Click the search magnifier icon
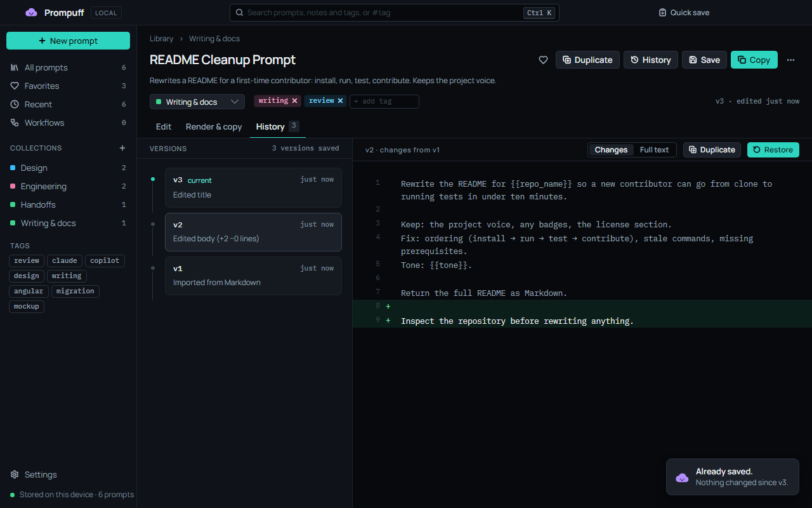The height and width of the screenshot is (508, 812). click(x=239, y=13)
